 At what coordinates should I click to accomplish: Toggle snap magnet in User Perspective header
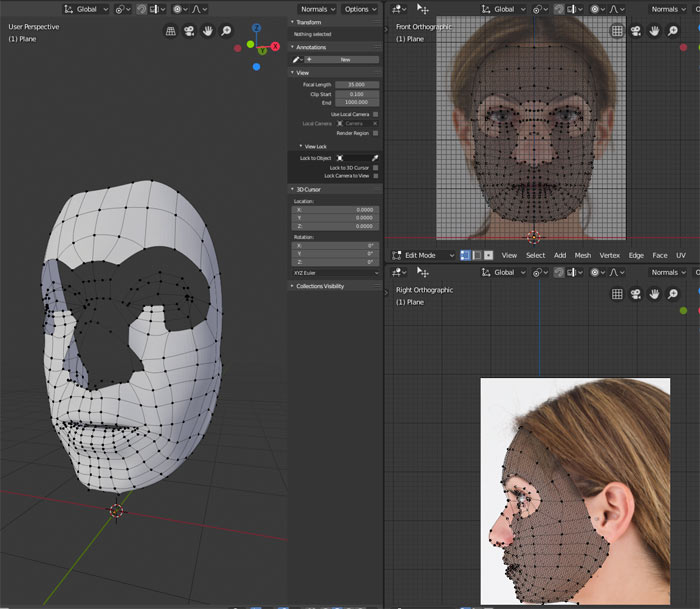[x=142, y=9]
